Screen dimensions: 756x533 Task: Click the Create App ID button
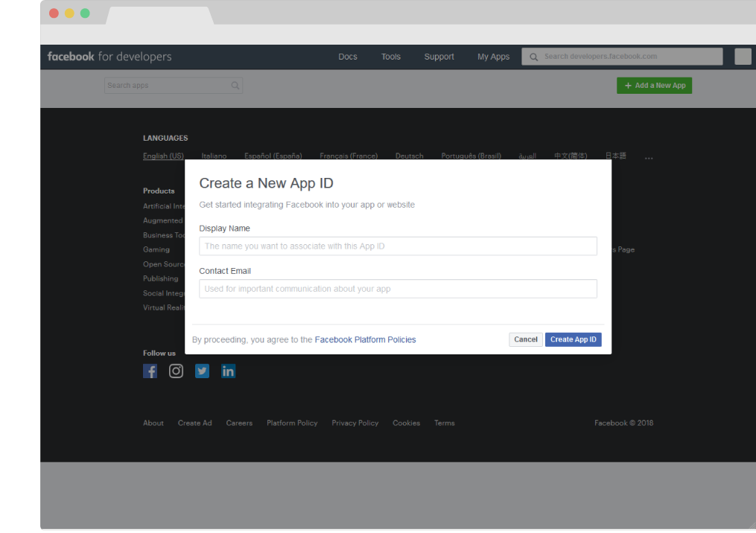pos(573,339)
